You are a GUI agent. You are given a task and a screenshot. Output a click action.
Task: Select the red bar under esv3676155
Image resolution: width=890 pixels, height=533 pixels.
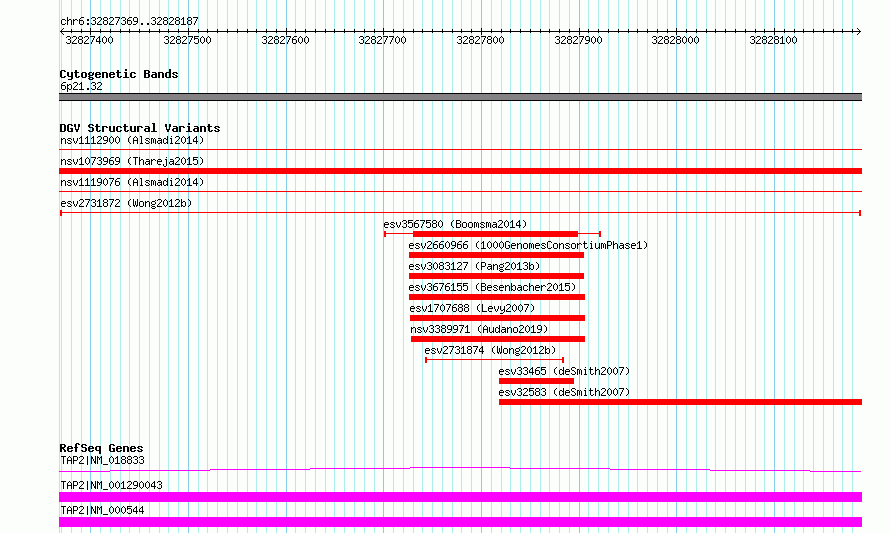coord(497,297)
